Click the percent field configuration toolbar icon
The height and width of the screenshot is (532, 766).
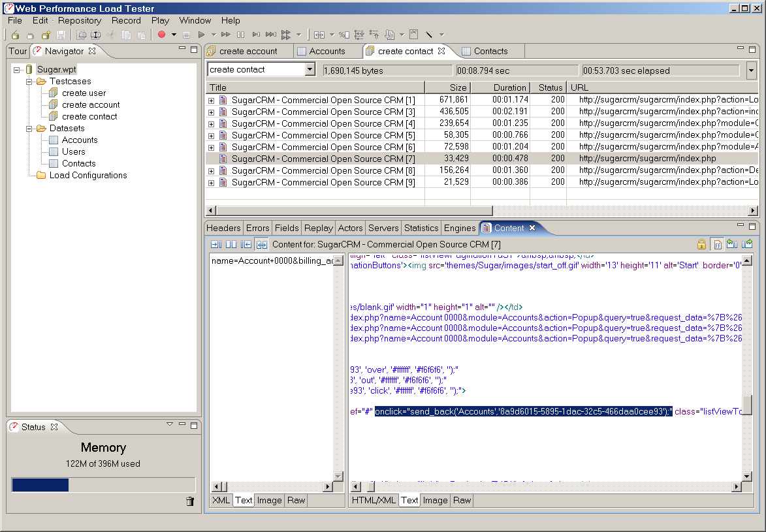(x=344, y=35)
